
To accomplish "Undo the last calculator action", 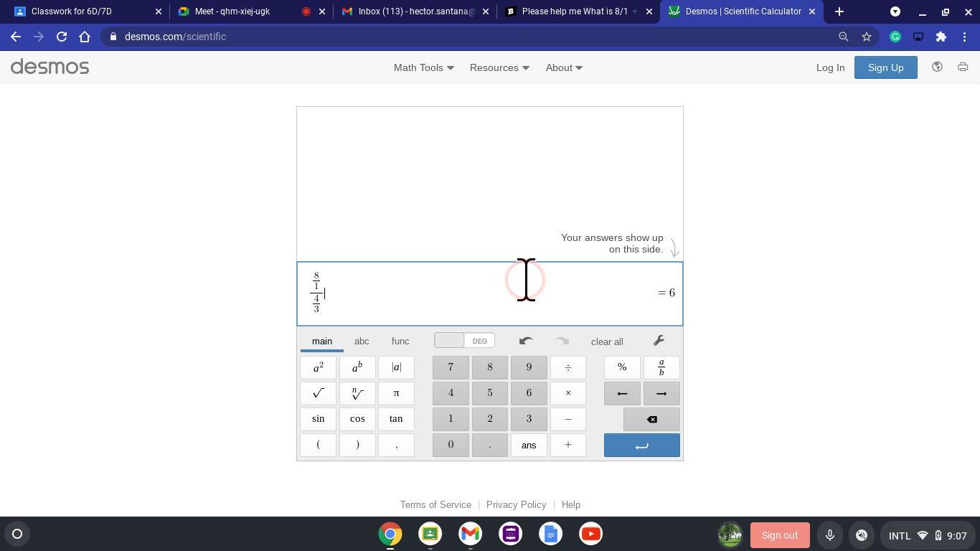I will pyautogui.click(x=526, y=341).
